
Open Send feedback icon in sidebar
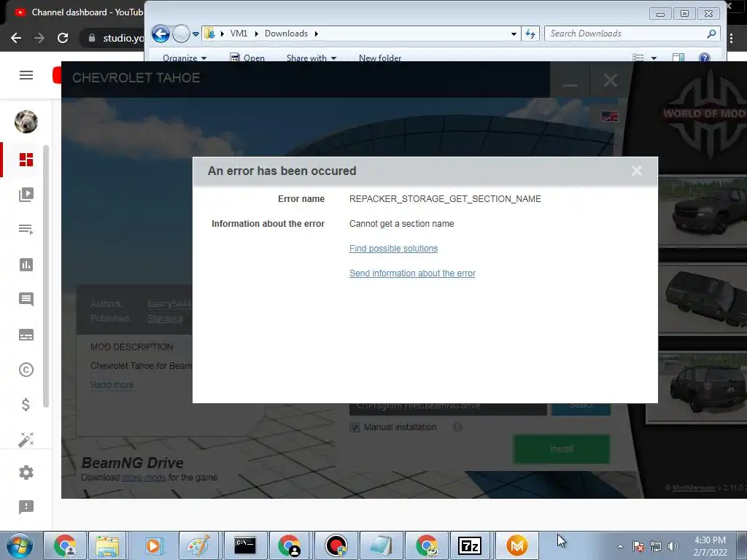(x=26, y=507)
